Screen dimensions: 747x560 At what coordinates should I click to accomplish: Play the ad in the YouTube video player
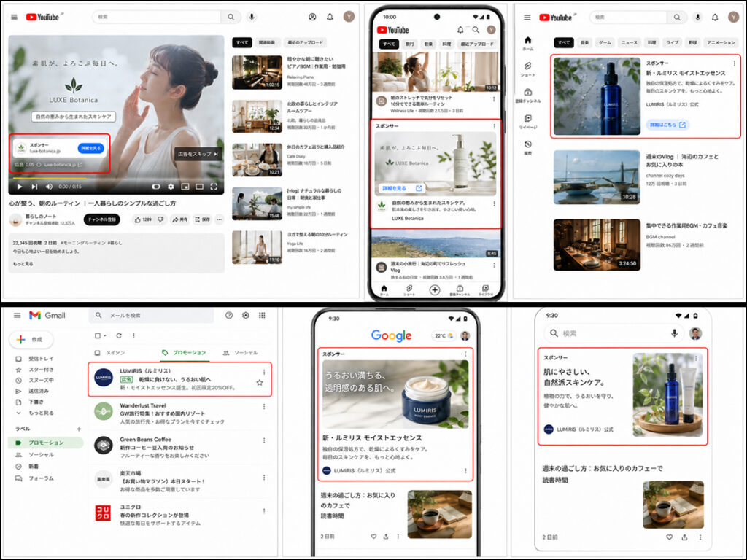click(20, 187)
